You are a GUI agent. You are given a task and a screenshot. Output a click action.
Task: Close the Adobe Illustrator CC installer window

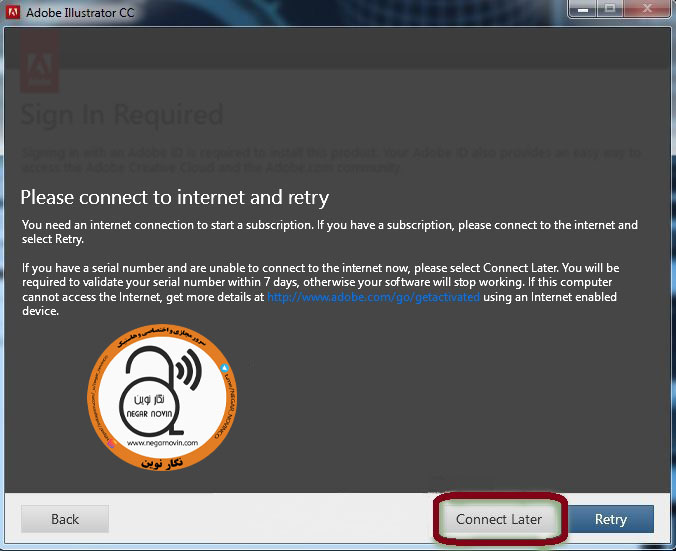pos(647,9)
